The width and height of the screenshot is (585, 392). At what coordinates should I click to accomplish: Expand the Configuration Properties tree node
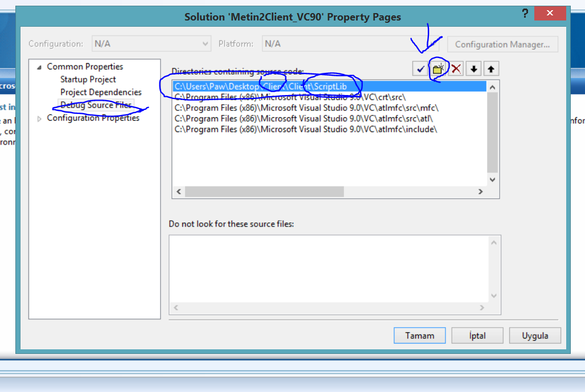tap(39, 118)
